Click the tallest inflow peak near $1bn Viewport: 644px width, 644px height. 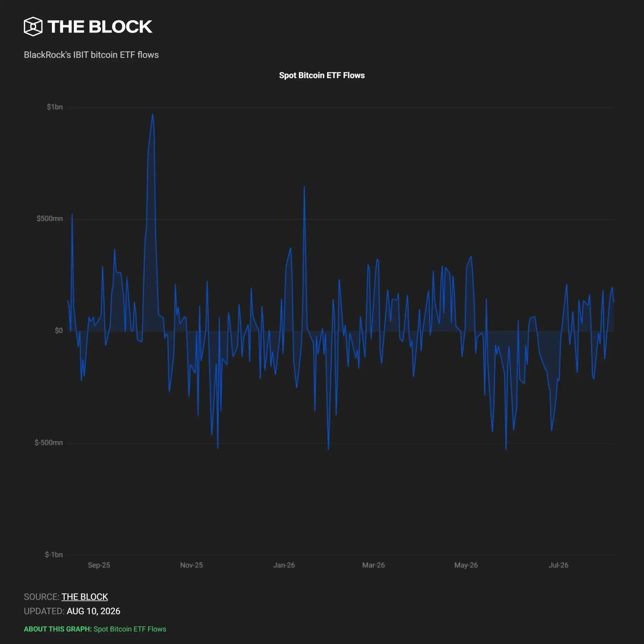153,115
